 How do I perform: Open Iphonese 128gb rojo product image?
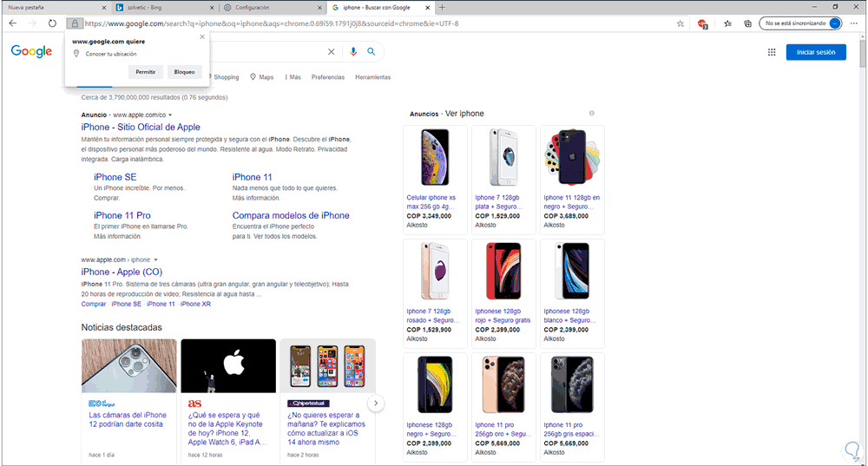pyautogui.click(x=503, y=271)
